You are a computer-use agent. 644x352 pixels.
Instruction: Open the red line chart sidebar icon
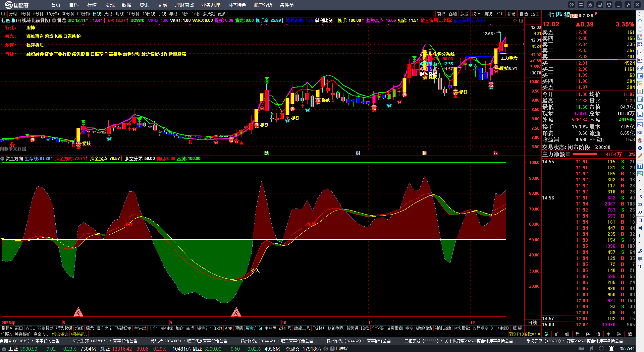click(x=640, y=52)
